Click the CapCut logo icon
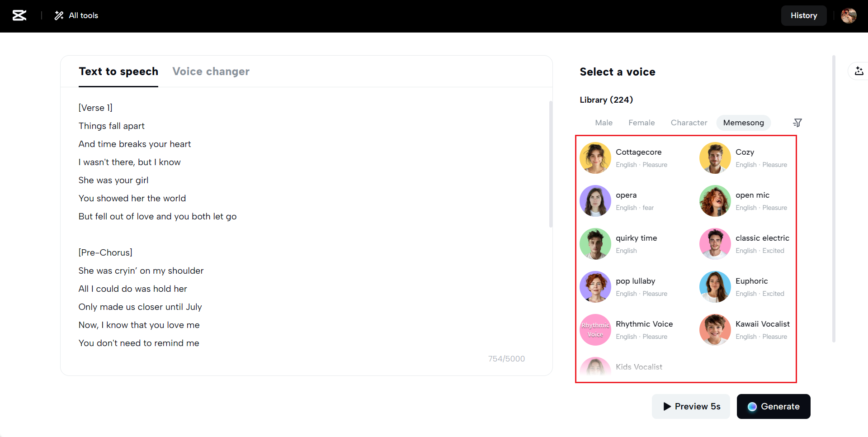Image resolution: width=868 pixels, height=437 pixels. [19, 15]
